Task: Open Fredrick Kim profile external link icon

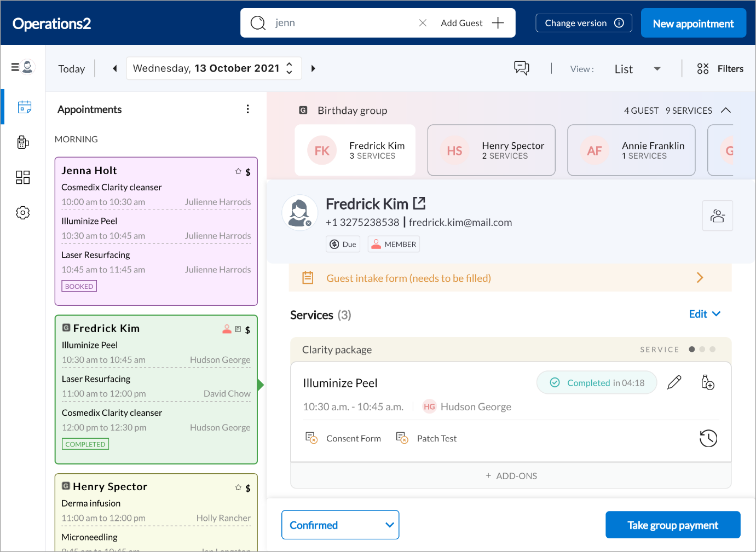Action: point(419,204)
